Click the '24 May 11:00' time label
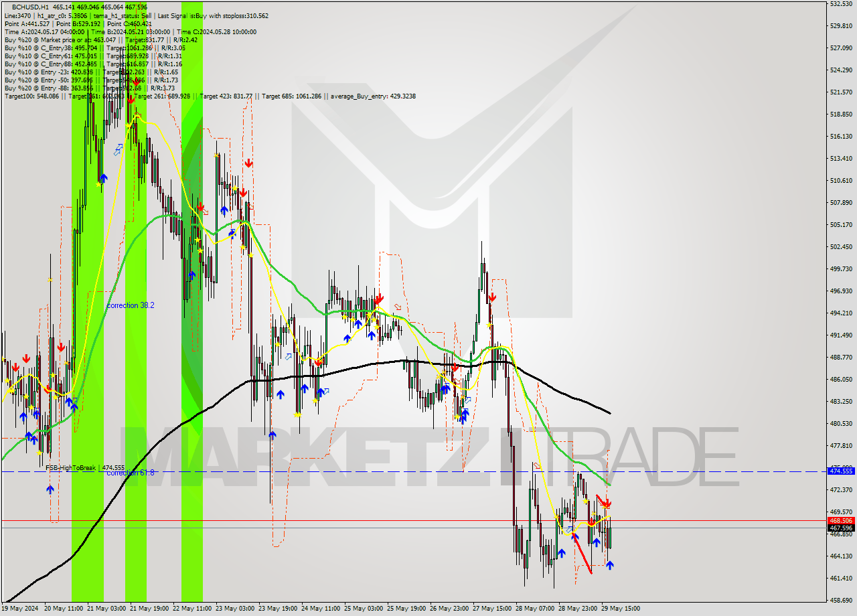This screenshot has height=616, width=857. (x=321, y=609)
